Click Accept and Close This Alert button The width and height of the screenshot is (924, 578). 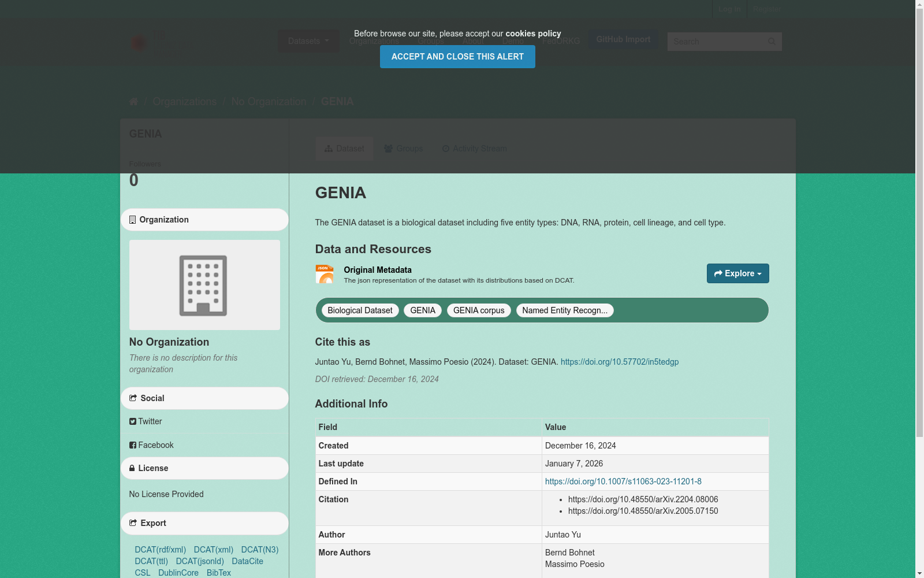click(457, 57)
